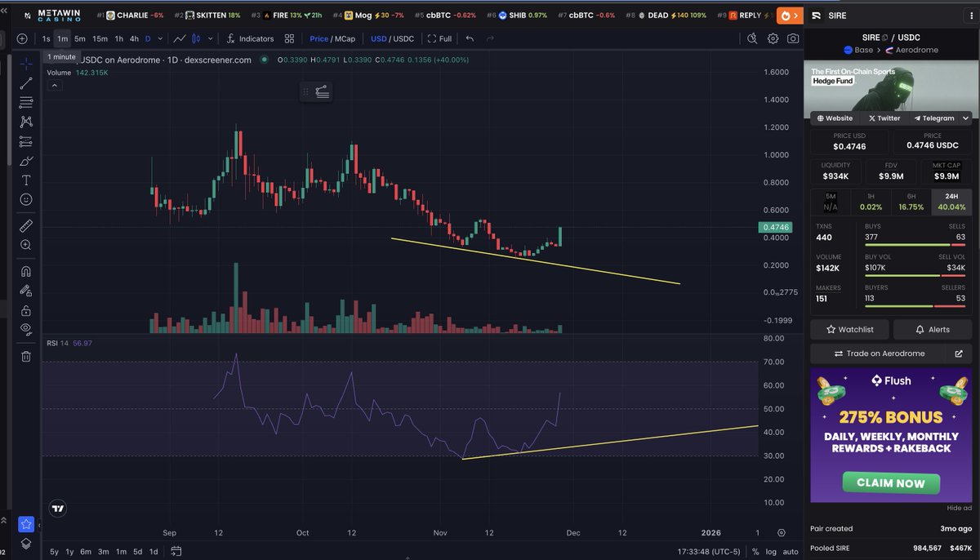Toggle stay in drawing mode
This screenshot has width=980, height=560.
pos(26,291)
